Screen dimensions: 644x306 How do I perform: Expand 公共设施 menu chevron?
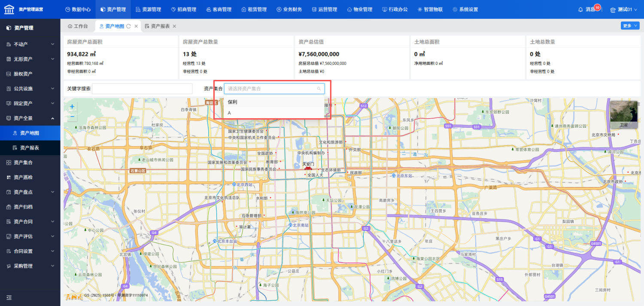(x=52, y=89)
